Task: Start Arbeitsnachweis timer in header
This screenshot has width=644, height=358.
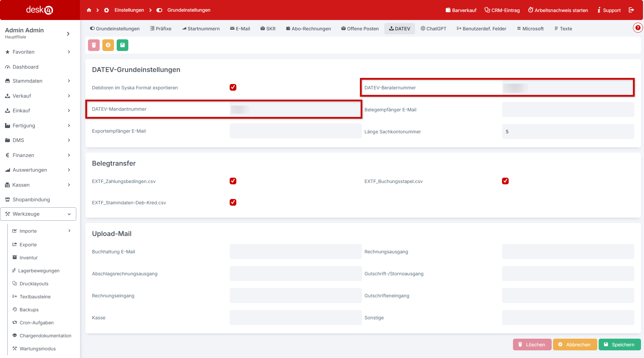Action: [x=558, y=10]
